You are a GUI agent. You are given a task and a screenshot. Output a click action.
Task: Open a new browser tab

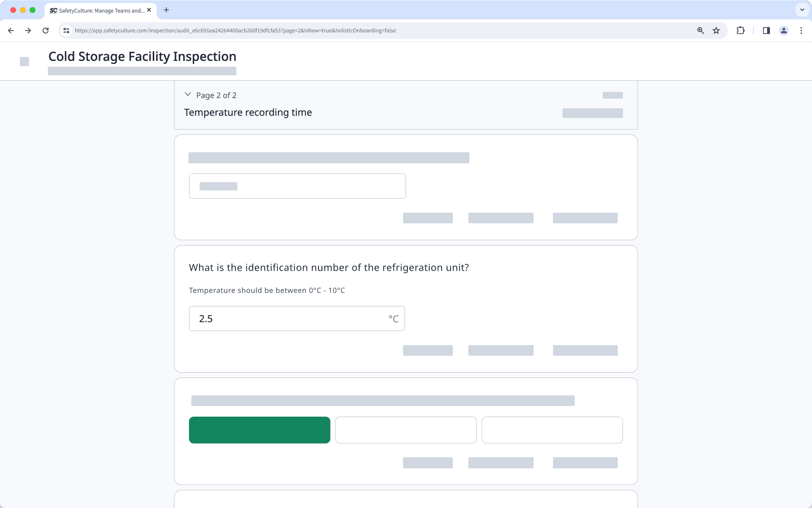pyautogui.click(x=166, y=10)
